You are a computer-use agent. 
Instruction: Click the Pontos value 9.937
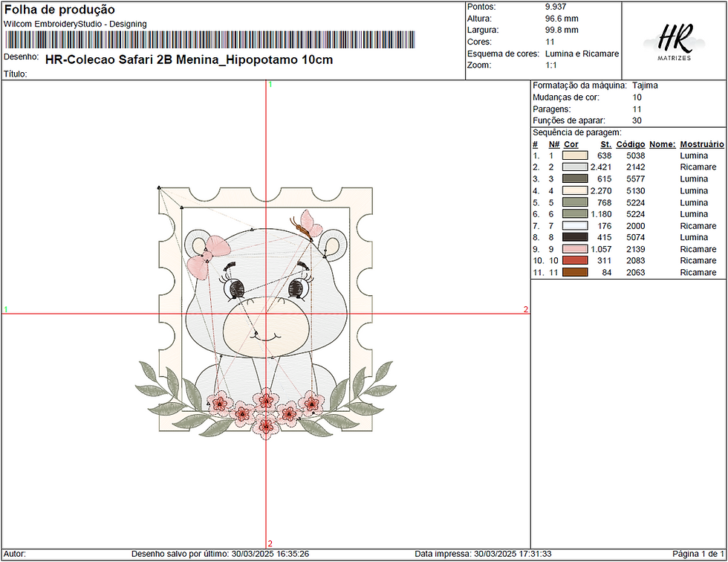pos(556,7)
